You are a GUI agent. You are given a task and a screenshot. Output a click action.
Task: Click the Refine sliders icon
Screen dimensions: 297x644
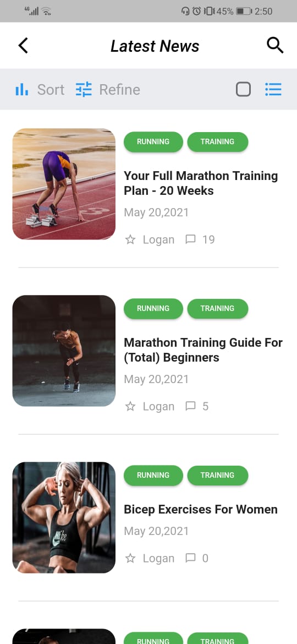tap(84, 89)
